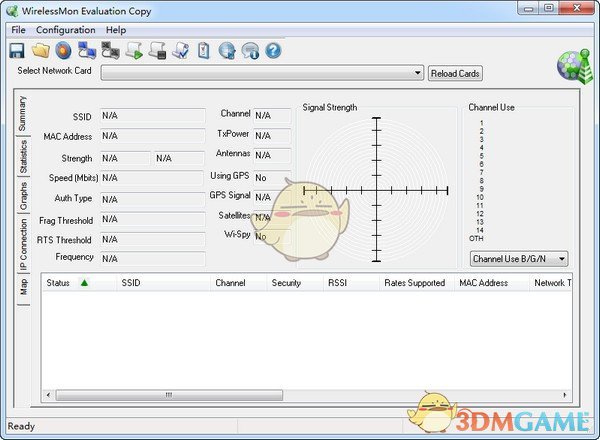Screen dimensions: 600x440
Task: Sort by the RSSI column header
Action: pyautogui.click(x=351, y=283)
